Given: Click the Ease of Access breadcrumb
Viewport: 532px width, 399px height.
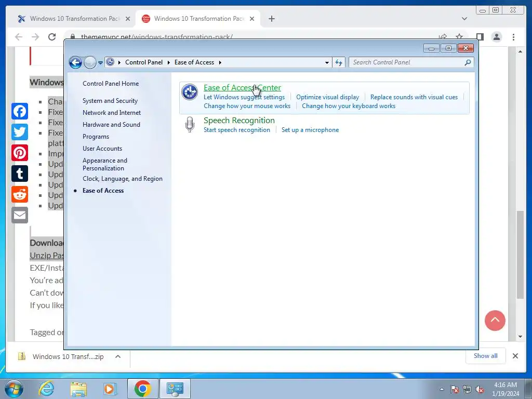Looking at the screenshot, I should pos(194,62).
